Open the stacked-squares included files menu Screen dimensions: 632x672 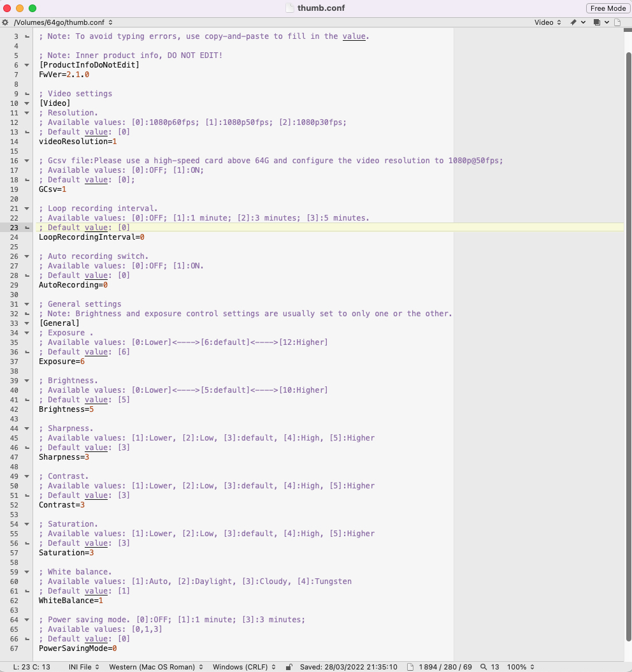[597, 22]
